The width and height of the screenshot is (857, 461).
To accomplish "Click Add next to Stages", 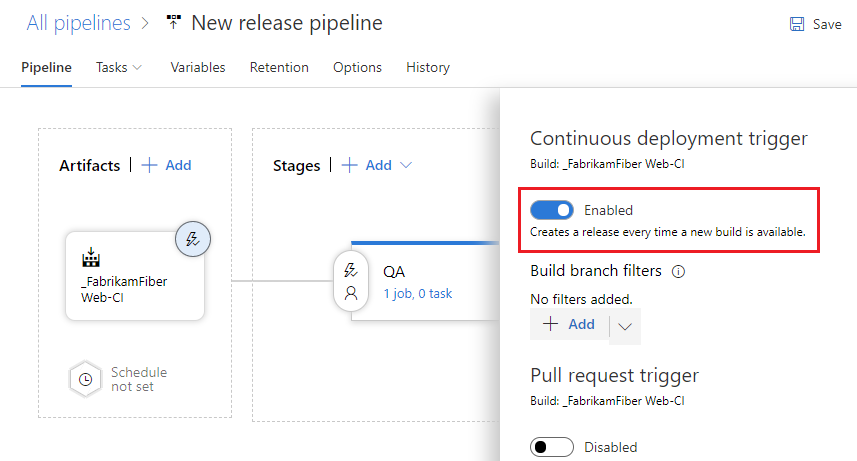I will (379, 165).
